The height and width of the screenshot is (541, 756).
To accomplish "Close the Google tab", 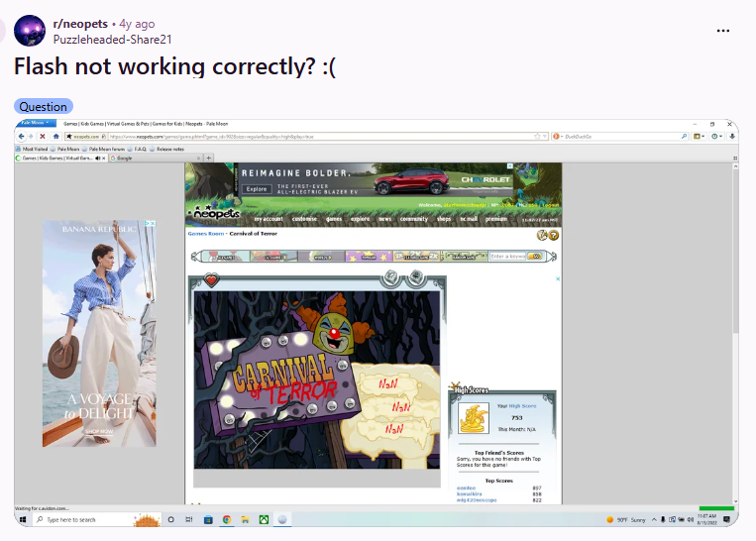I will pyautogui.click(x=198, y=158).
